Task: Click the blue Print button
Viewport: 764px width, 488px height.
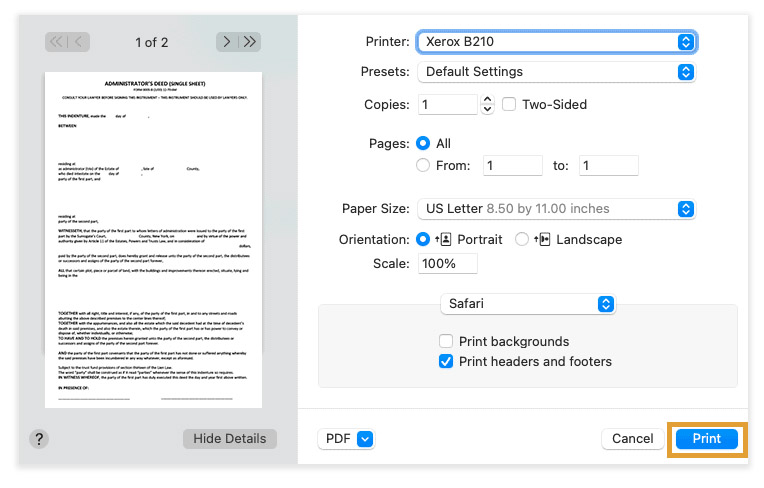Action: coord(707,439)
